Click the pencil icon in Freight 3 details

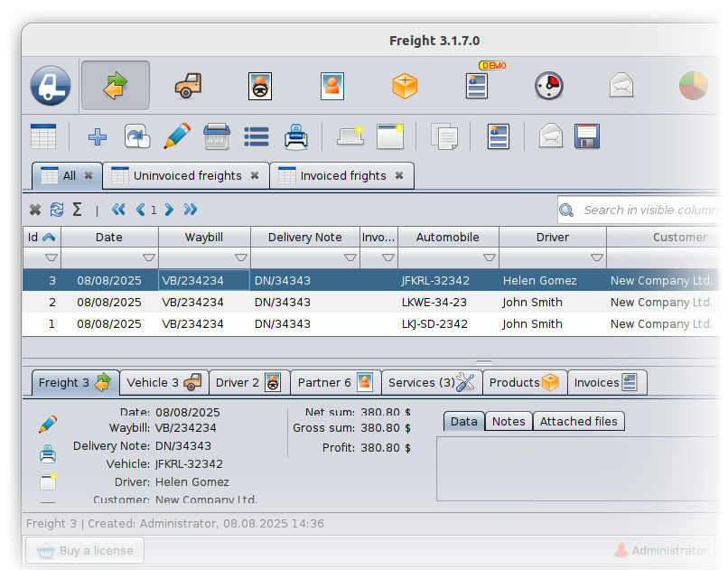(48, 425)
